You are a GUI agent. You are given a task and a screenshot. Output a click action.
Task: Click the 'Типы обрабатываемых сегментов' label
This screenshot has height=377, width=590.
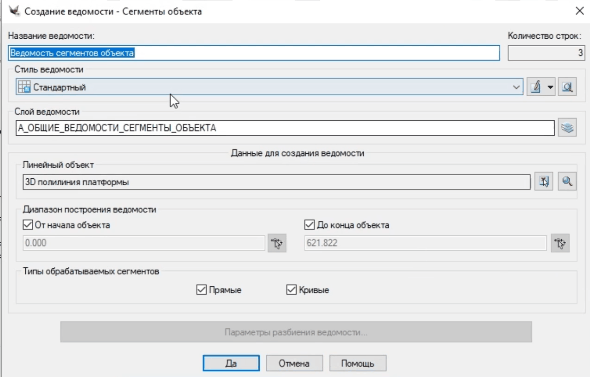[x=91, y=271]
